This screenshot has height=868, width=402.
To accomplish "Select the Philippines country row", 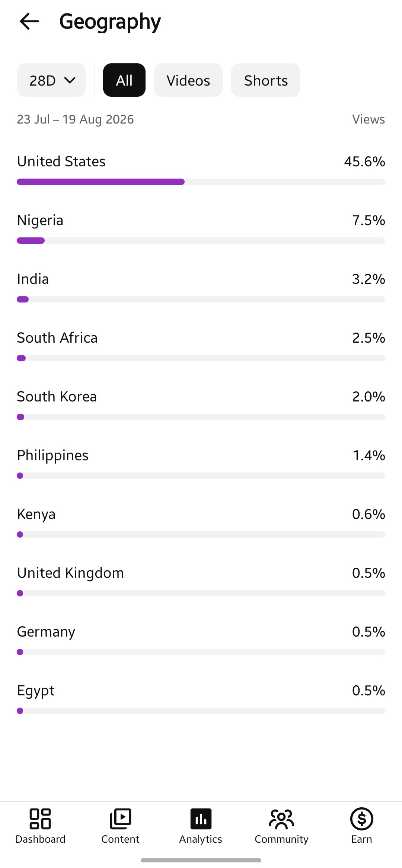I will [201, 464].
